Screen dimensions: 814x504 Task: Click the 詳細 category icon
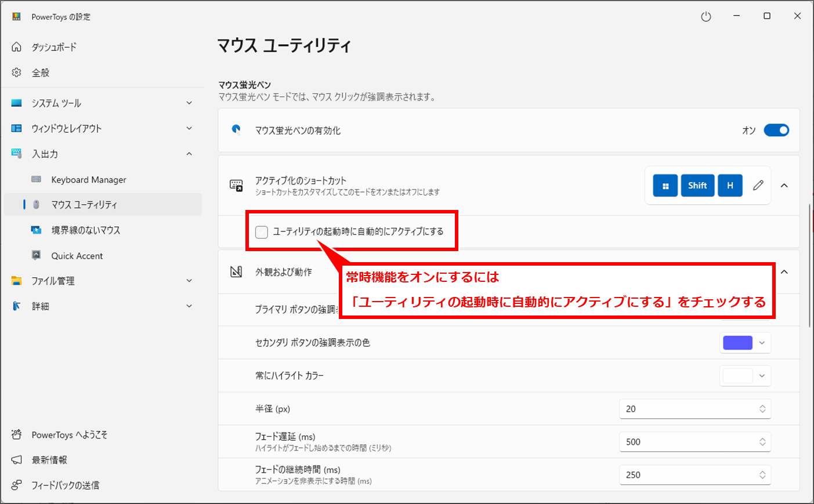[x=17, y=306]
